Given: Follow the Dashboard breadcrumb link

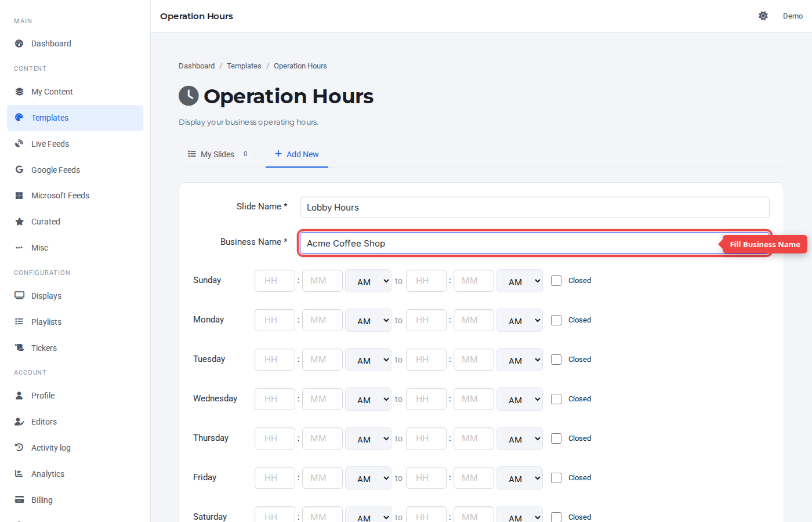Looking at the screenshot, I should [197, 66].
